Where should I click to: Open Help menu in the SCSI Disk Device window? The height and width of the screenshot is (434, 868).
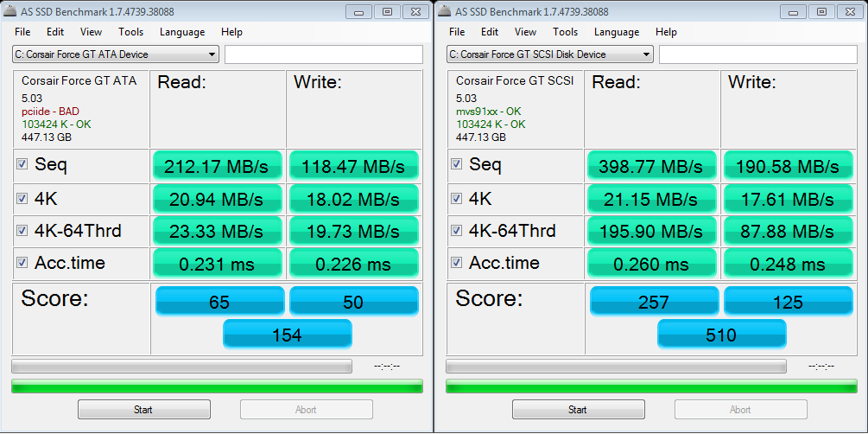(666, 32)
